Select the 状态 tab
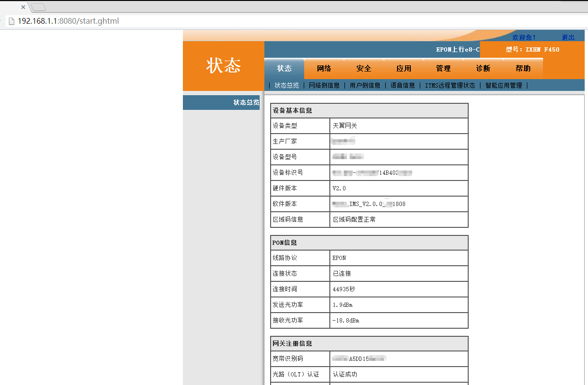The height and width of the screenshot is (385, 588). 284,68
